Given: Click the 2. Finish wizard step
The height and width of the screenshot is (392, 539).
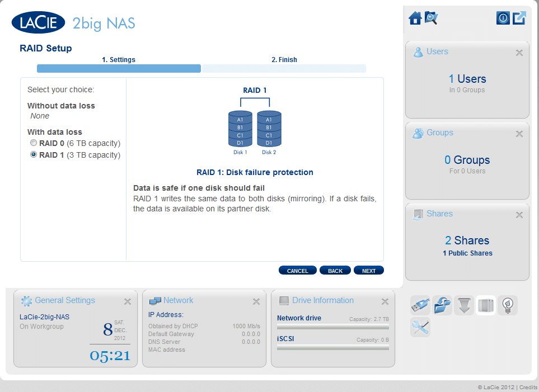Looking at the screenshot, I should coord(284,60).
